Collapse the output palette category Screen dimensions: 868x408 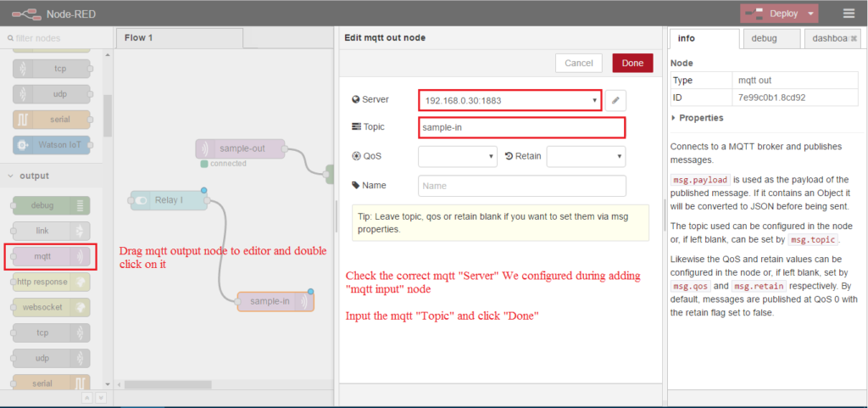pos(34,176)
